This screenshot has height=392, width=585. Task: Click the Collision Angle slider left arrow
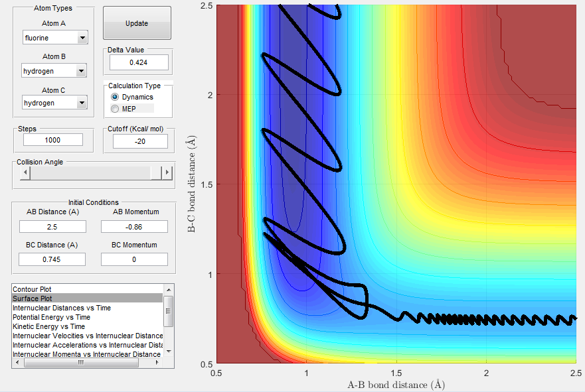tap(25, 173)
